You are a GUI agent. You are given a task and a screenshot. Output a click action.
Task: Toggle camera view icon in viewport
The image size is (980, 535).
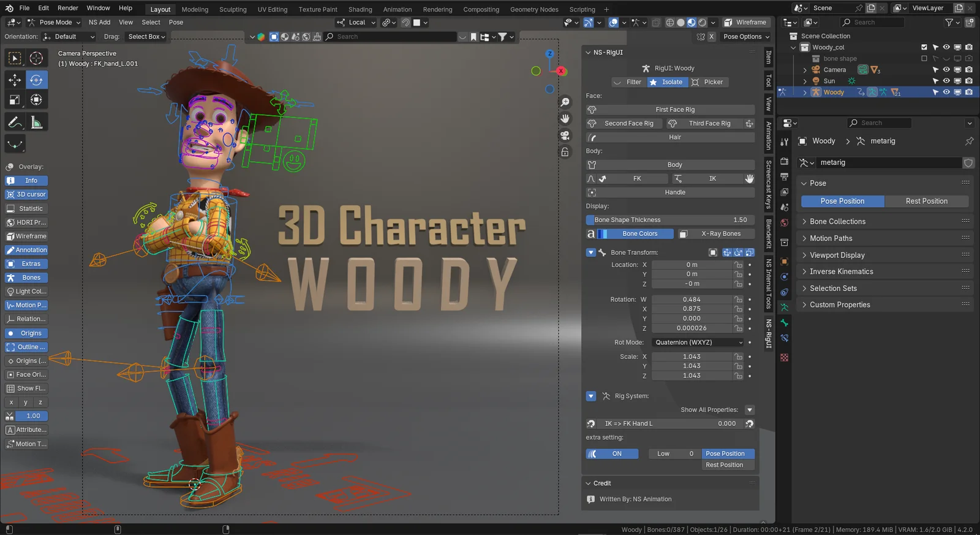(565, 135)
